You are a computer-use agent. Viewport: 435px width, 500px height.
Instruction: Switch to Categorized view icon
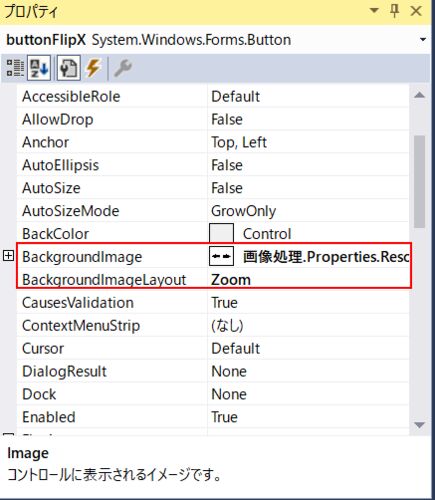point(15,68)
